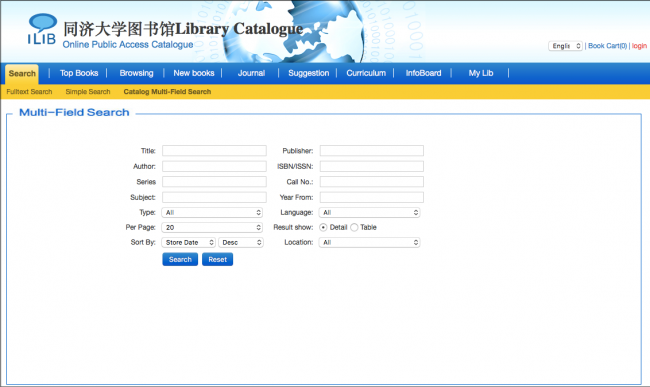Focus the Series input field
This screenshot has width=650, height=387.
(214, 182)
